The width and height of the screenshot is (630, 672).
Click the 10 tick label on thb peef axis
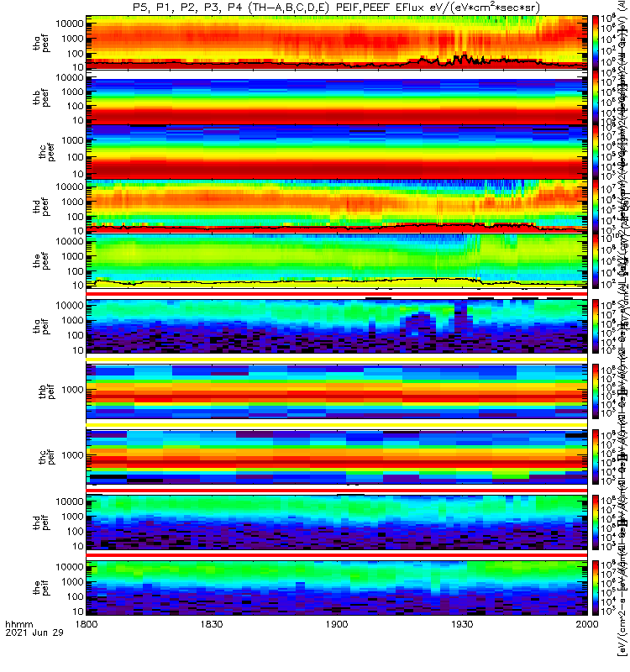(x=77, y=120)
